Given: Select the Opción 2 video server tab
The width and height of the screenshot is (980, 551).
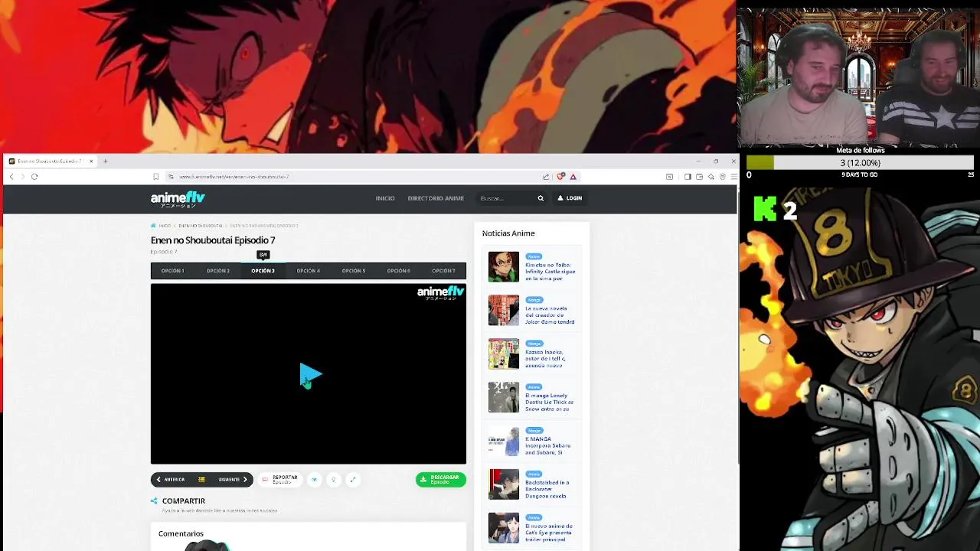Looking at the screenshot, I should coord(217,271).
